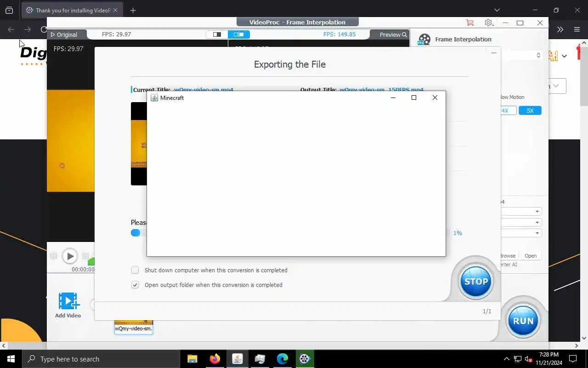Viewport: 588px width, 368px height.
Task: Open a new browser tab
Action: click(133, 10)
